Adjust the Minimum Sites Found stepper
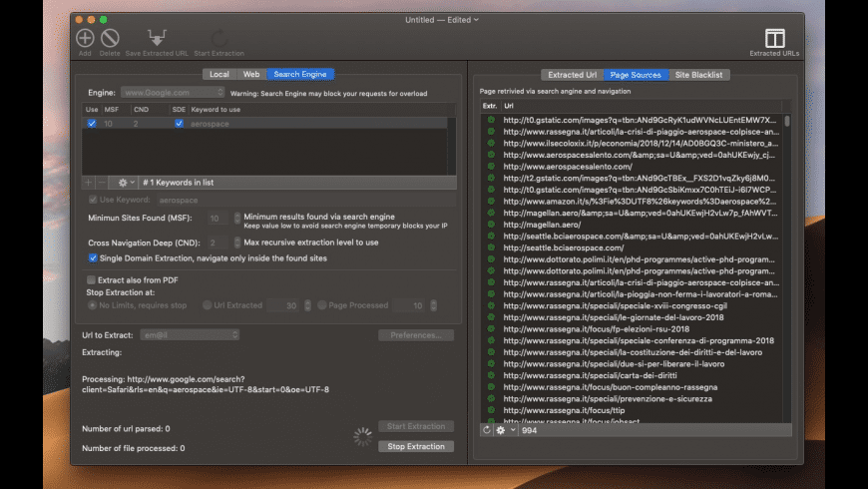This screenshot has height=489, width=868. [236, 219]
